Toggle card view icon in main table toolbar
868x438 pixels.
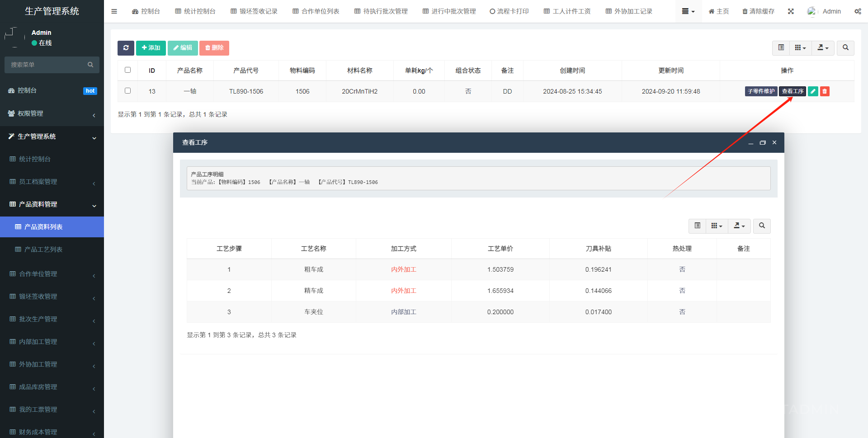coord(781,48)
